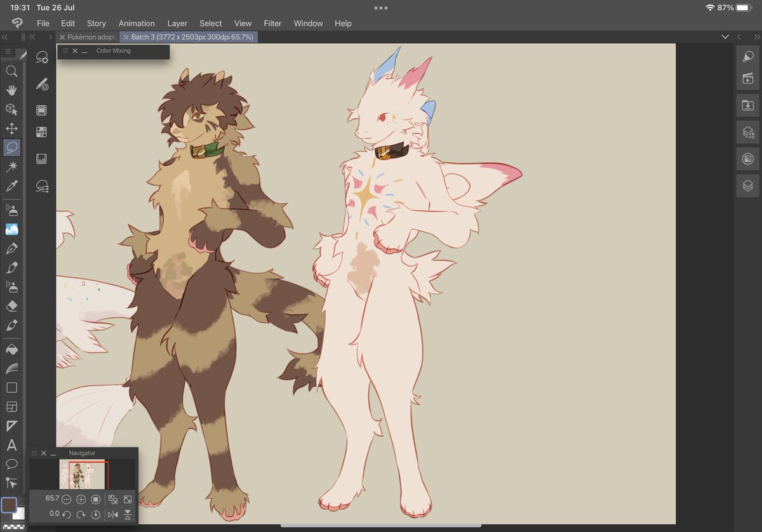Select the Correct line tool
This screenshot has width=762, height=532.
(11, 483)
